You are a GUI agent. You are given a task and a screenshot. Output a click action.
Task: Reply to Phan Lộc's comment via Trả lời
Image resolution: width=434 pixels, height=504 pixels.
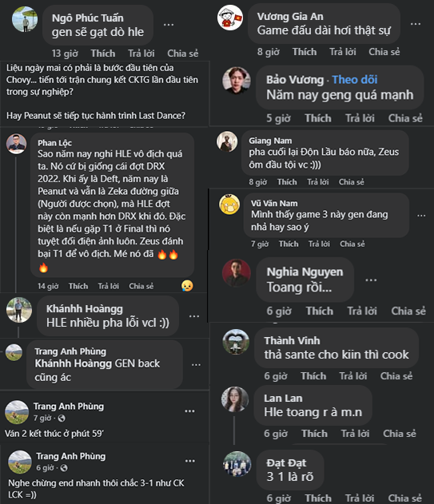point(109,286)
